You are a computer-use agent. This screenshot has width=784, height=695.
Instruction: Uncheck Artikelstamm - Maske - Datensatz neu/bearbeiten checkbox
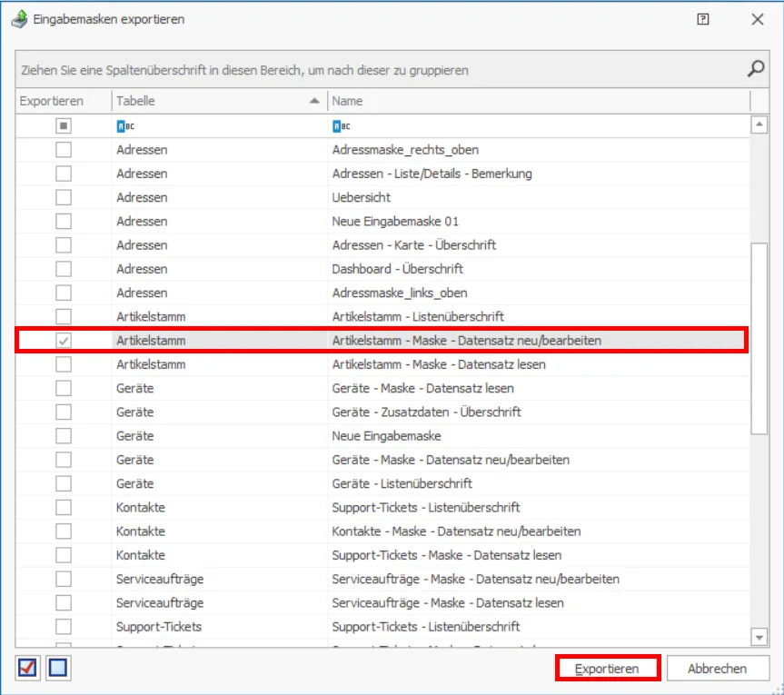(64, 341)
